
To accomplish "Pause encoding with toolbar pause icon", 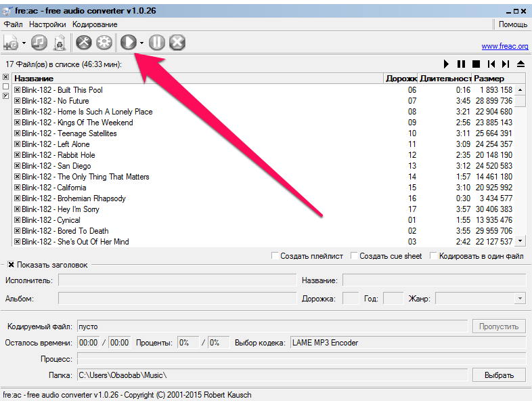I will [x=157, y=43].
